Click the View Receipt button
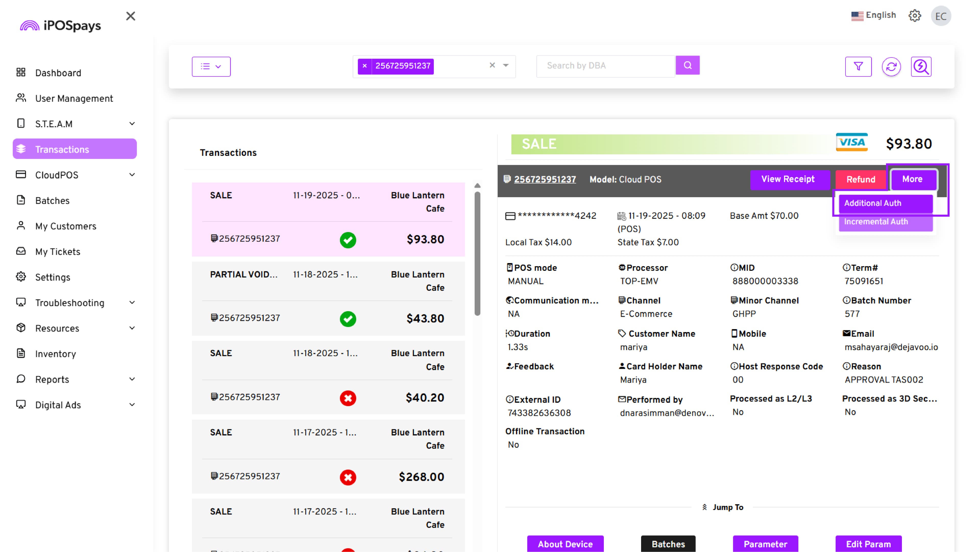Screen dimensions: 980x552 (788, 179)
